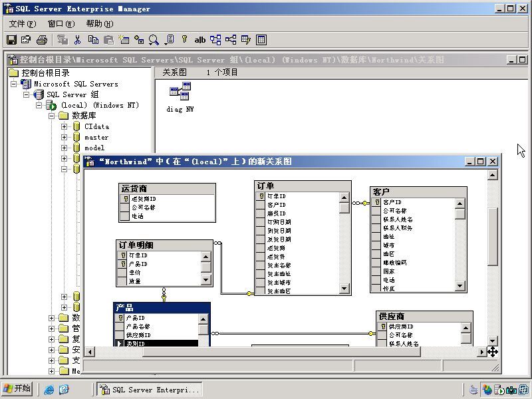This screenshot has width=532, height=399.
Task: Click the Set Primary Key icon
Action: tap(184, 39)
